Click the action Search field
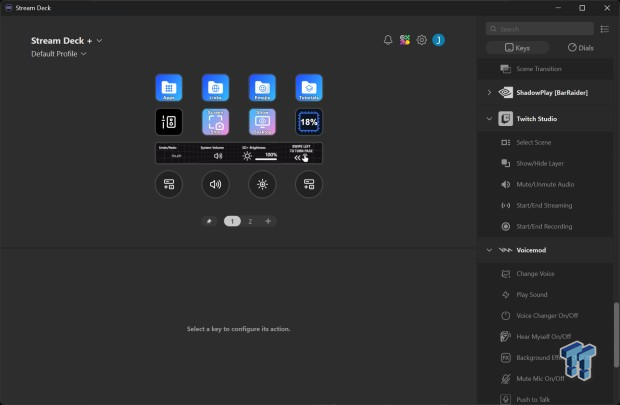Screen dimensions: 620x405 pos(539,29)
